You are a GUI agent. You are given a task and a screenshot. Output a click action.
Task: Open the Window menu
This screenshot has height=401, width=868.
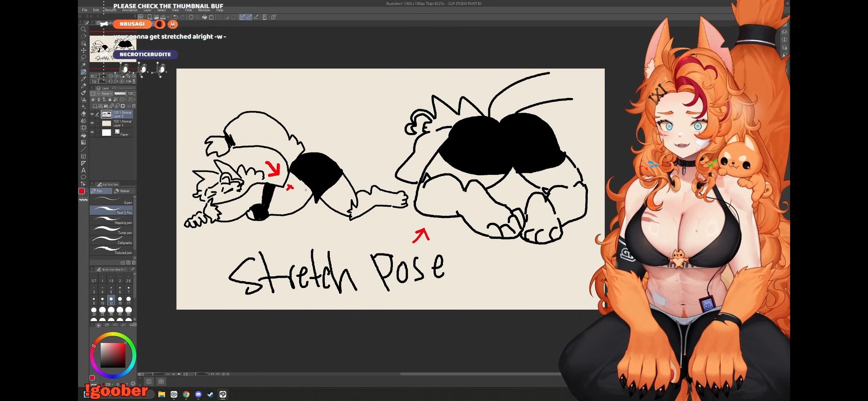[x=204, y=10]
